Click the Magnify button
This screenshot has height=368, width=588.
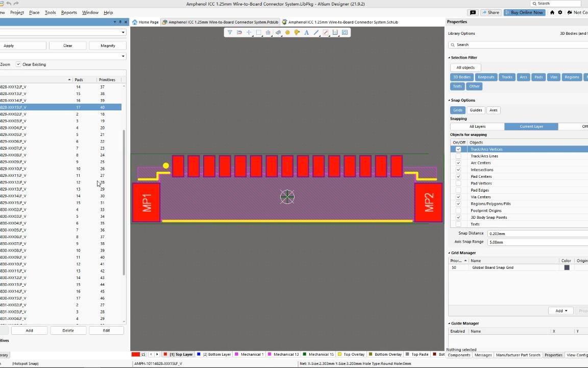coord(108,46)
